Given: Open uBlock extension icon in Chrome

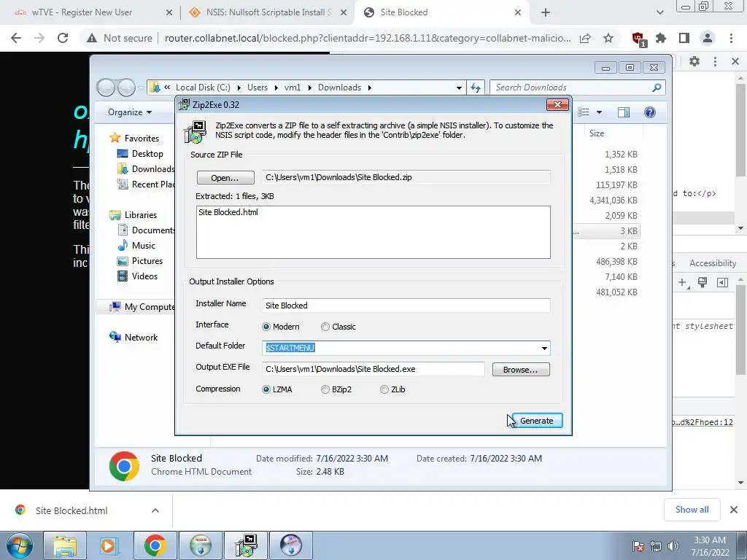Looking at the screenshot, I should (x=638, y=39).
